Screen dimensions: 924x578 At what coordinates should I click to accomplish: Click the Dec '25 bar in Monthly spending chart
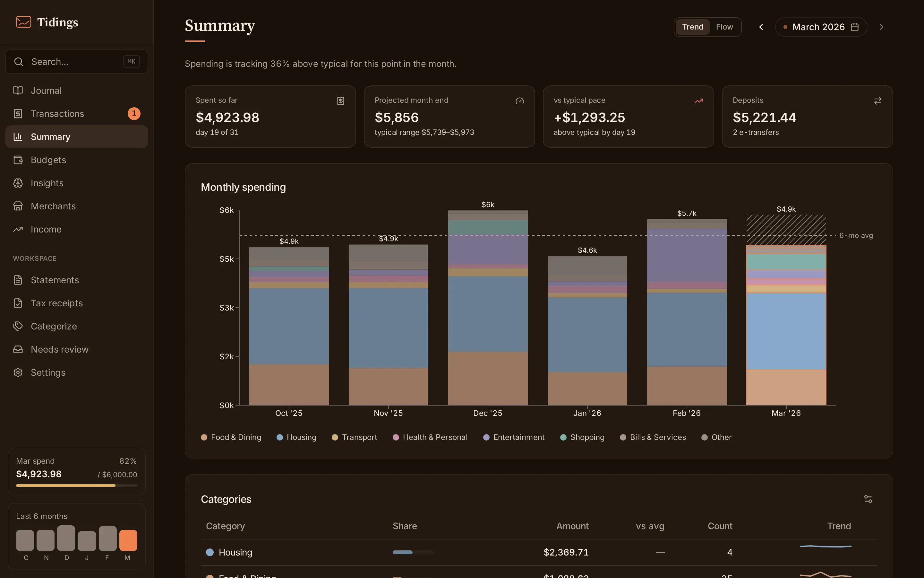click(x=488, y=308)
